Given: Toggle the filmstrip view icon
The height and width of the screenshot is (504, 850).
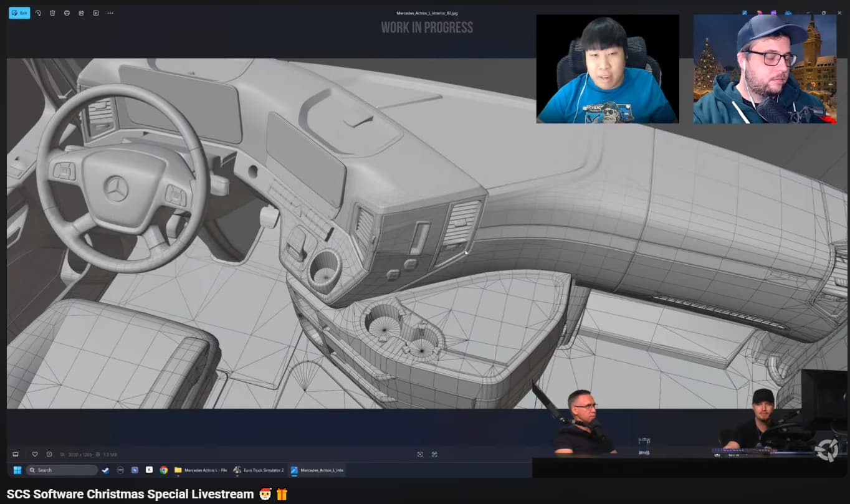Looking at the screenshot, I should pyautogui.click(x=16, y=454).
